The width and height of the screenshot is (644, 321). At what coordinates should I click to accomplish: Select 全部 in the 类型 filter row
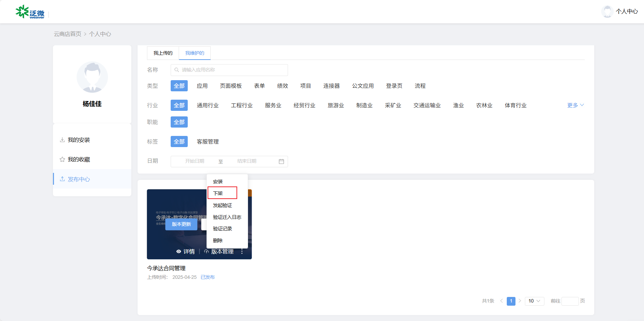click(x=179, y=86)
